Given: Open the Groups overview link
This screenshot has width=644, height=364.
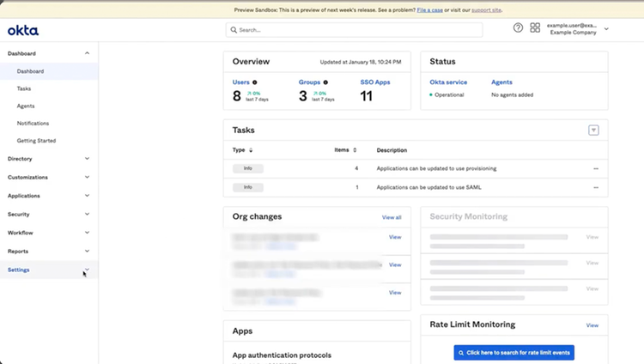Looking at the screenshot, I should pyautogui.click(x=309, y=82).
